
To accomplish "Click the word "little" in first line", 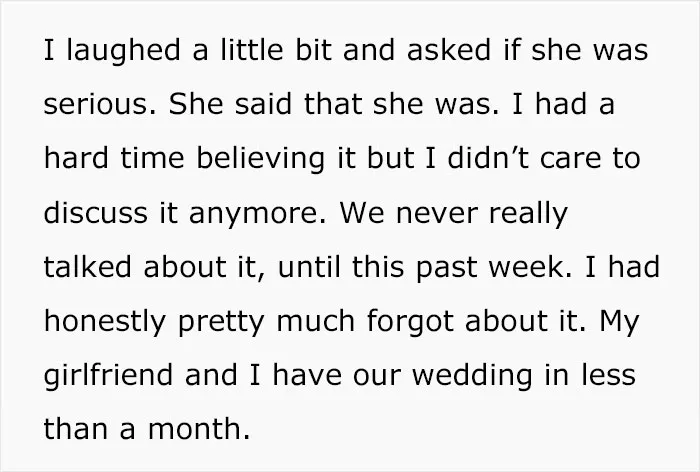I will pos(252,49).
